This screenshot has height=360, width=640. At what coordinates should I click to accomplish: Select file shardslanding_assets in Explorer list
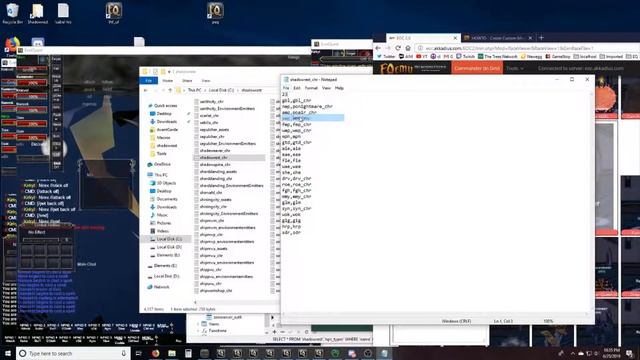(218, 171)
